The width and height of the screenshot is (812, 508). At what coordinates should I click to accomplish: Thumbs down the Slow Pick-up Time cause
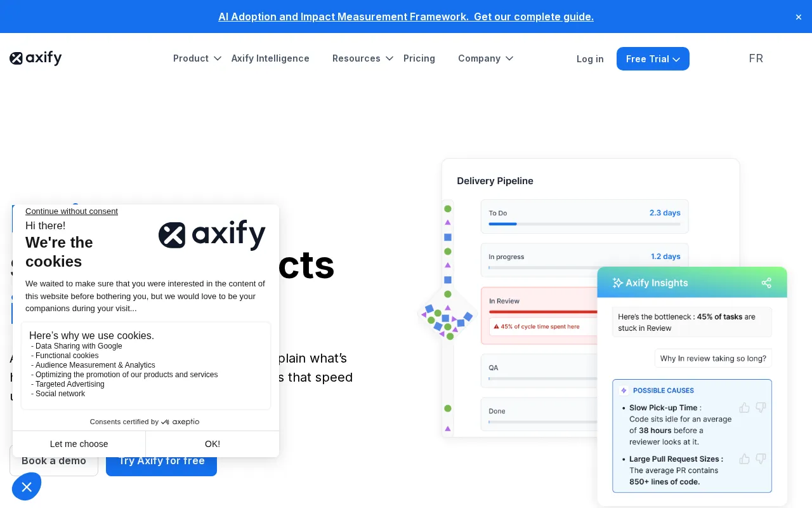(761, 408)
